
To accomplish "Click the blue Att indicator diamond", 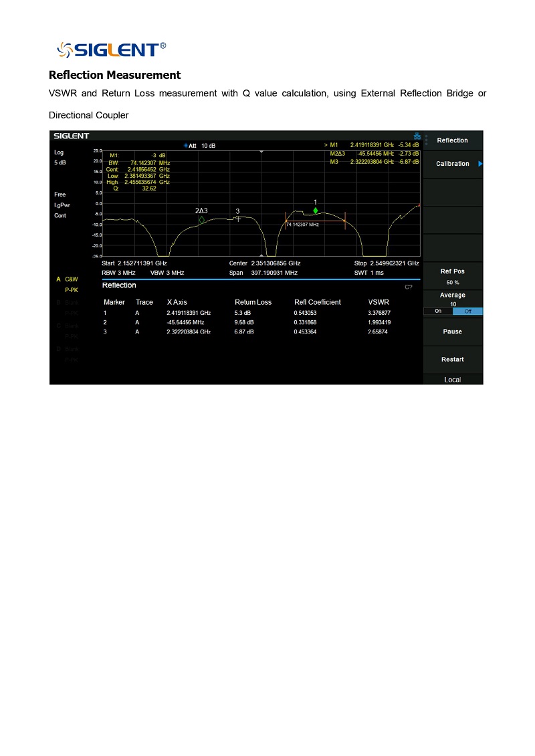I will (186, 146).
